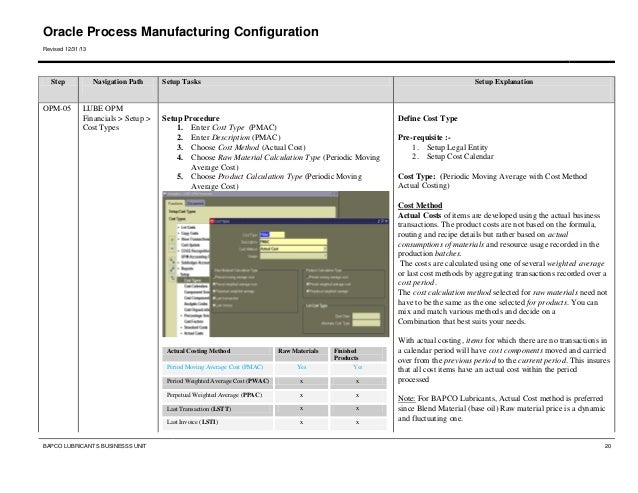Click the red icon on Cost Types window title
Screen dimensions: 638x493
[x=212, y=221]
